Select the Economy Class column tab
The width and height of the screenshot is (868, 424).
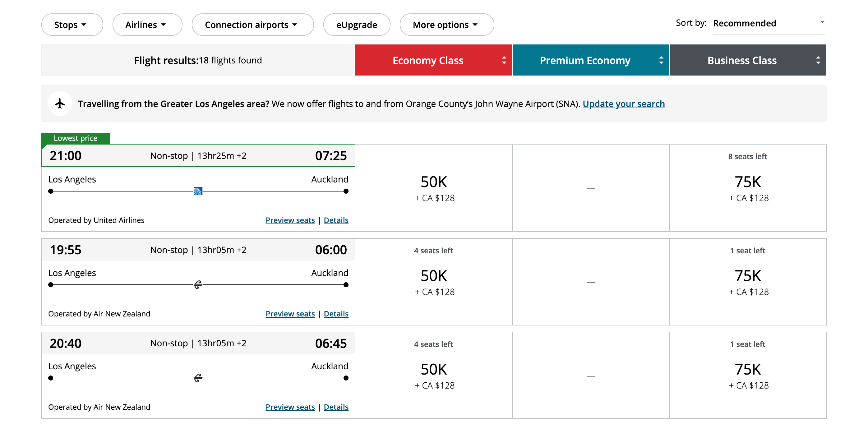[428, 60]
